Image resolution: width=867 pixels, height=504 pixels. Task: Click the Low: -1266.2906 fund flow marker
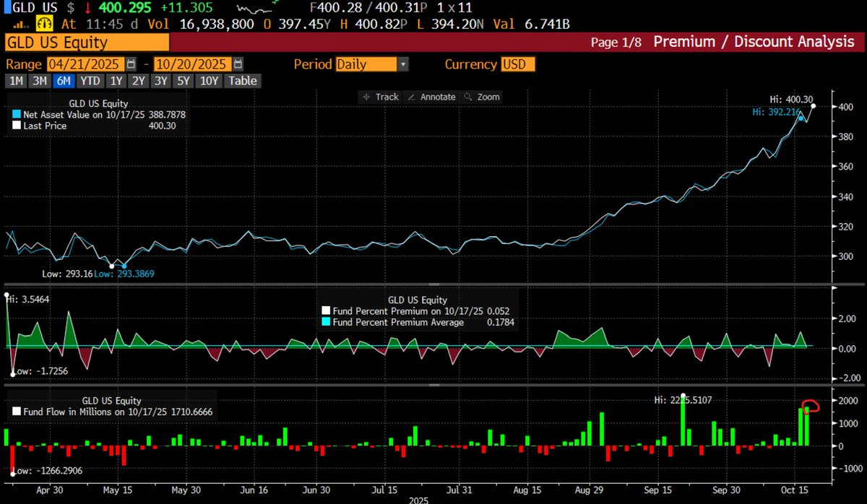(12, 474)
